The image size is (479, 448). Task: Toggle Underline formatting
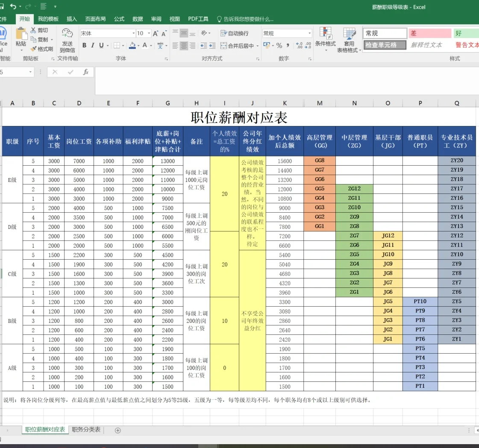(x=101, y=46)
